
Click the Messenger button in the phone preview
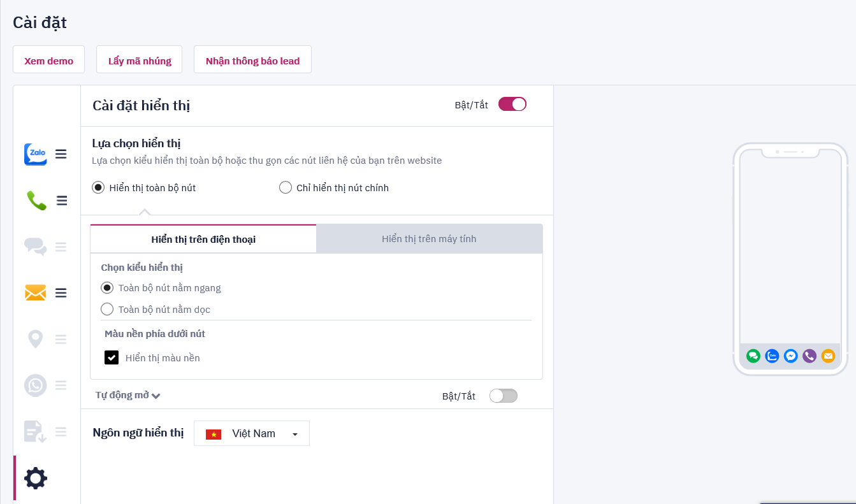pos(791,356)
